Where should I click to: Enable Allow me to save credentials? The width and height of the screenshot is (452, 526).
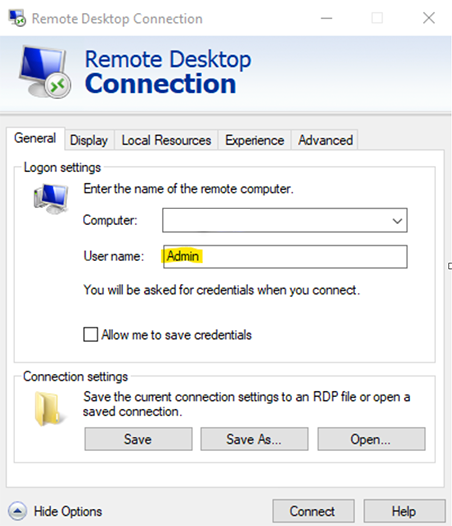(91, 334)
